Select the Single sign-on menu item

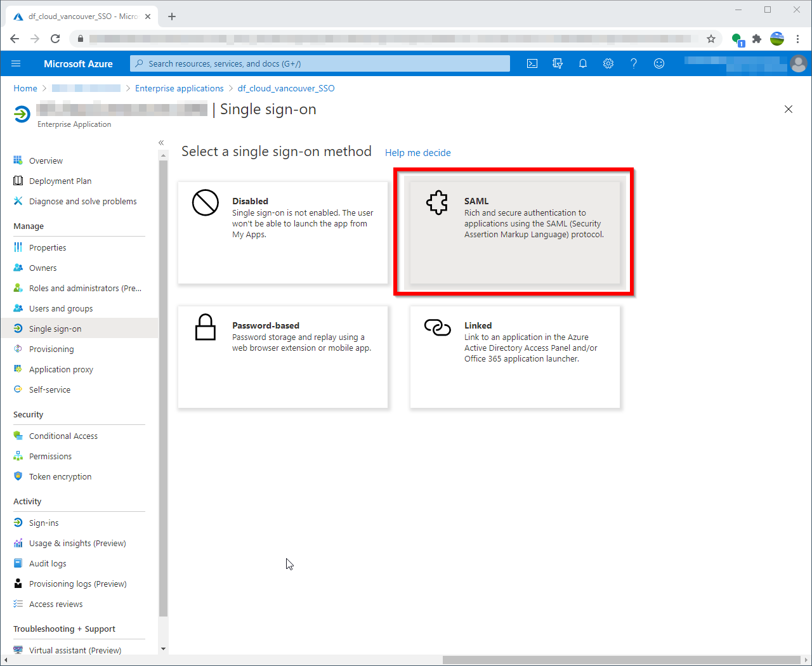point(79,329)
